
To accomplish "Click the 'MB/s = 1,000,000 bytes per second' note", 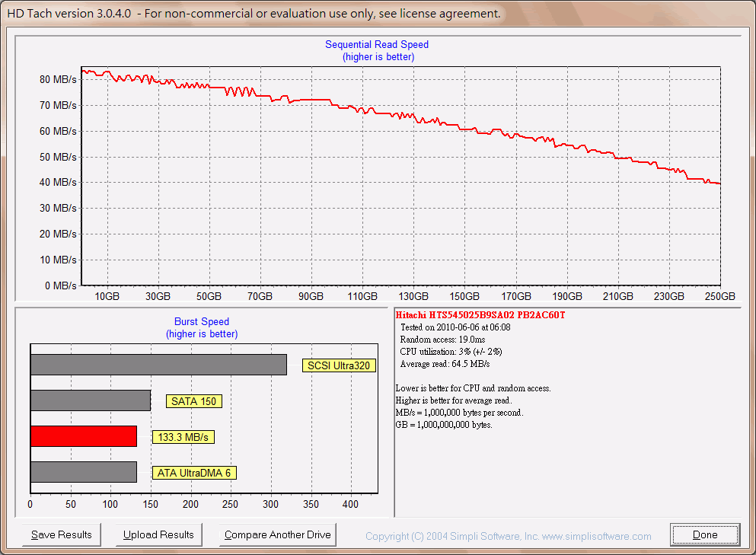I will coord(459,413).
